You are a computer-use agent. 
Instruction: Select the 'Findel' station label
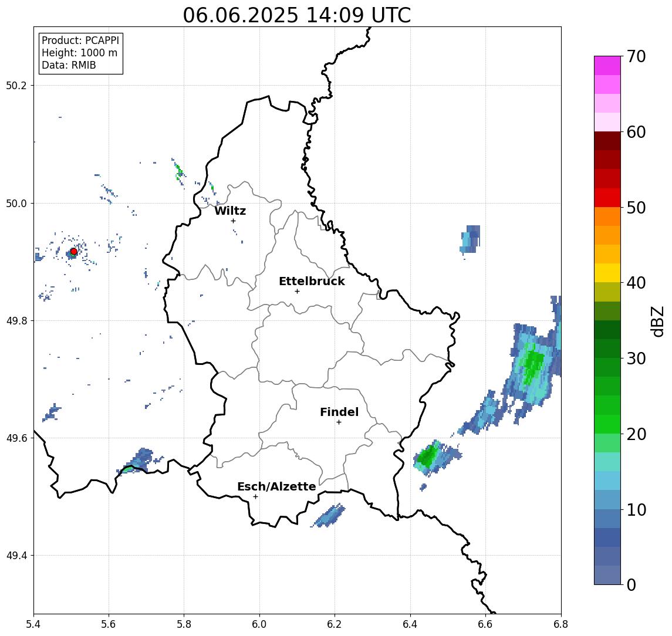(x=339, y=412)
